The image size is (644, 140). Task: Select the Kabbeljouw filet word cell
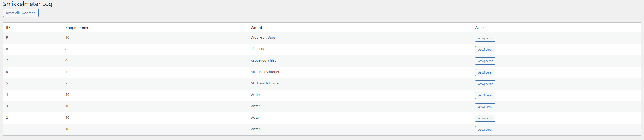coord(263,60)
